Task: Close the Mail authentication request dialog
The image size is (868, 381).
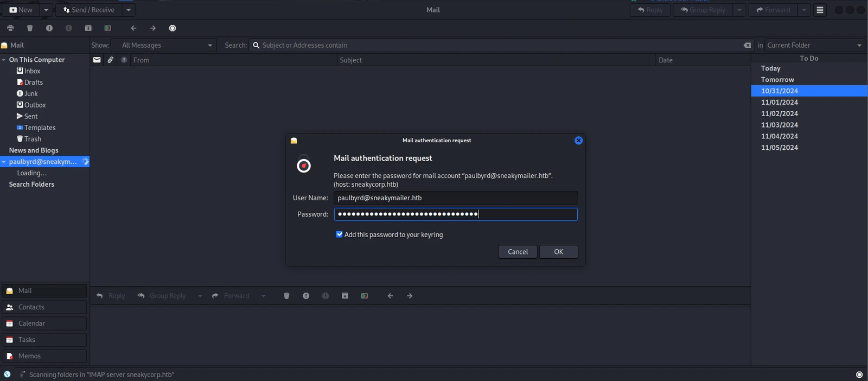Action: click(578, 141)
